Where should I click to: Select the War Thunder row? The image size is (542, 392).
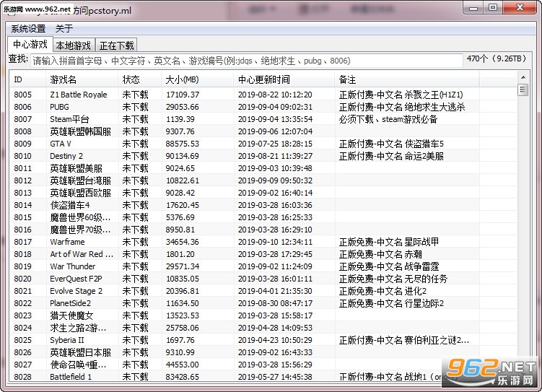click(x=263, y=266)
